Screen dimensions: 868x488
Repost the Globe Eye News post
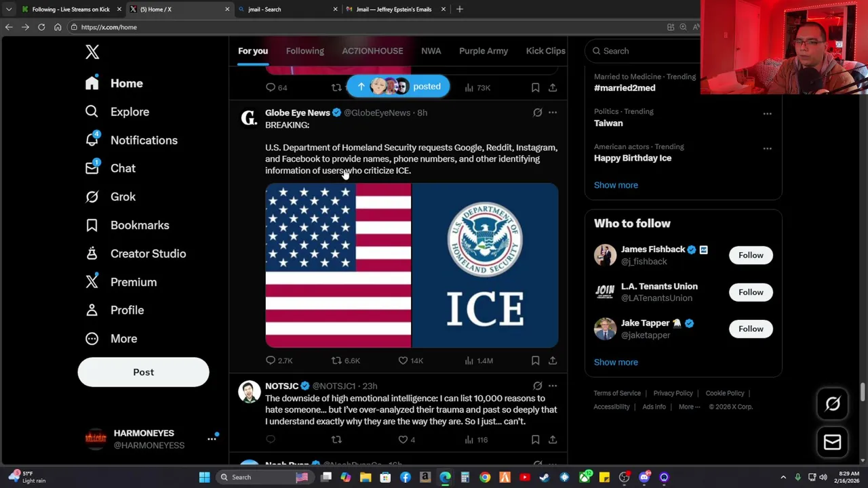coord(345,361)
